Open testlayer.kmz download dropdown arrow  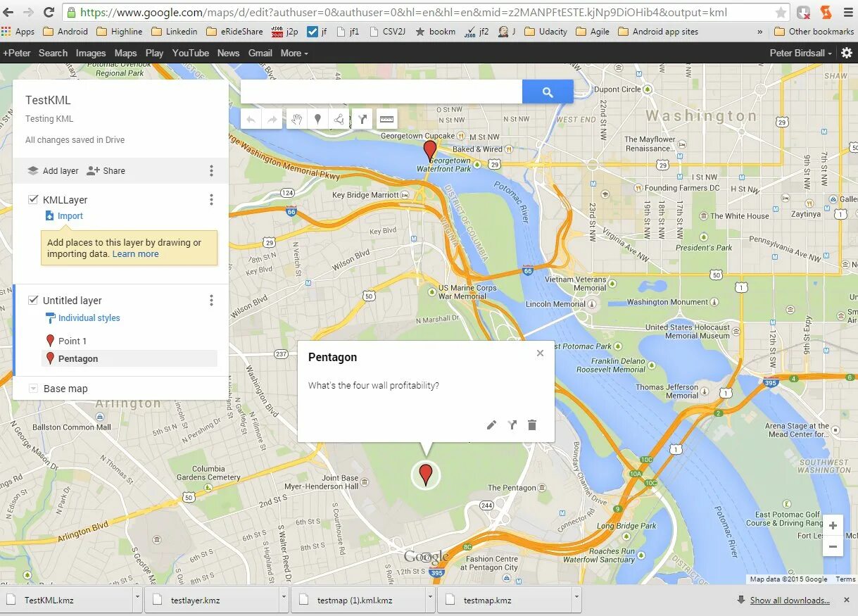pos(284,601)
